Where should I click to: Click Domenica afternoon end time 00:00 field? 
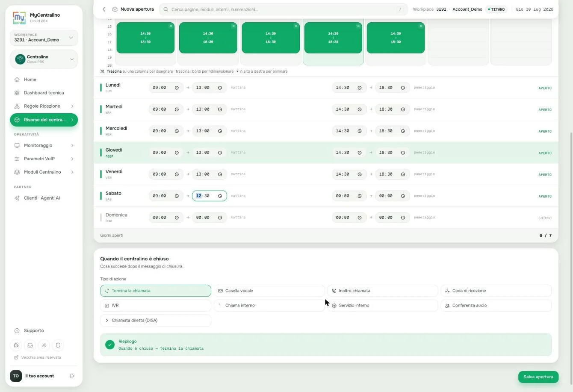point(393,218)
